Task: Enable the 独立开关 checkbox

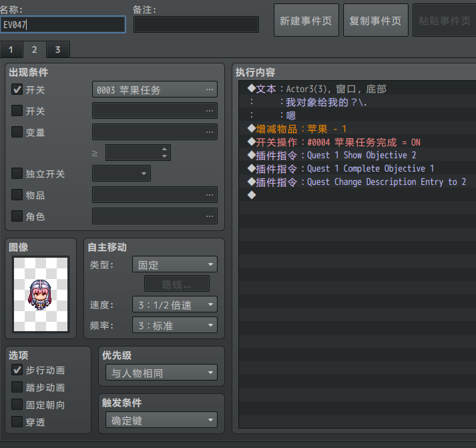Action: click(17, 174)
